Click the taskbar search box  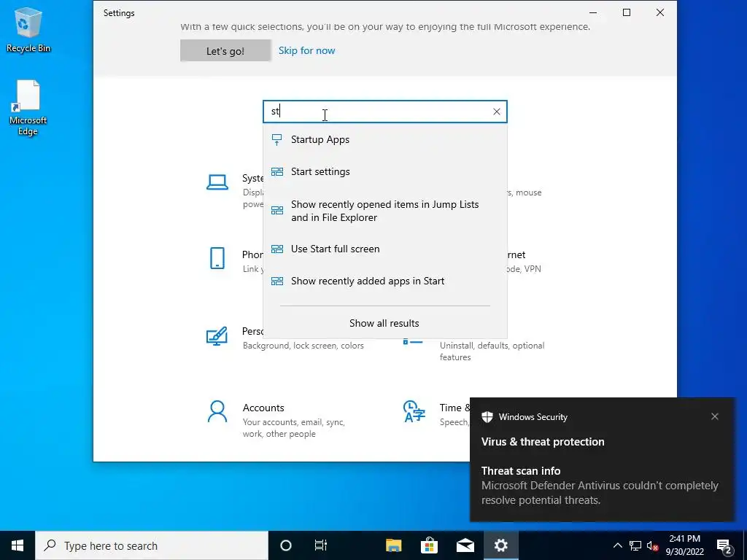point(152,545)
